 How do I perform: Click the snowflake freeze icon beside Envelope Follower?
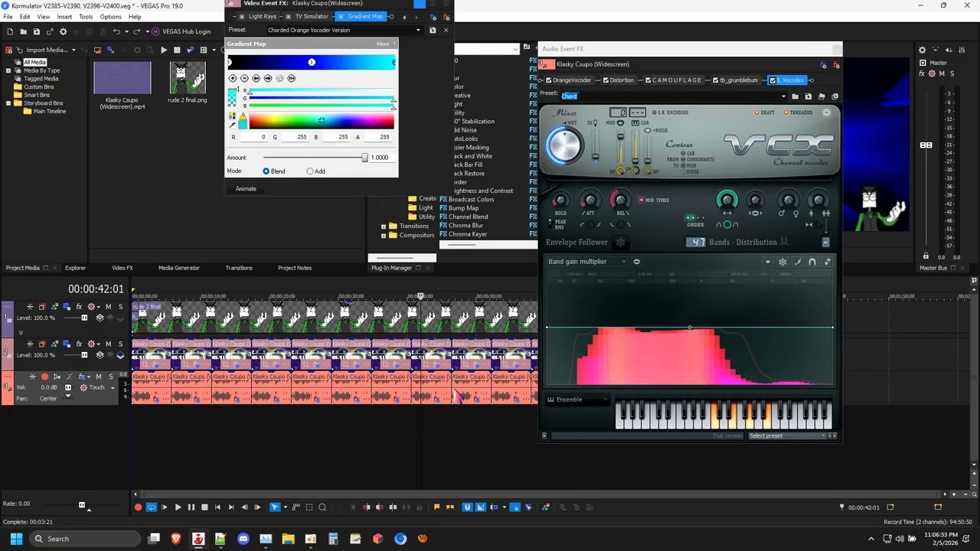click(x=621, y=243)
